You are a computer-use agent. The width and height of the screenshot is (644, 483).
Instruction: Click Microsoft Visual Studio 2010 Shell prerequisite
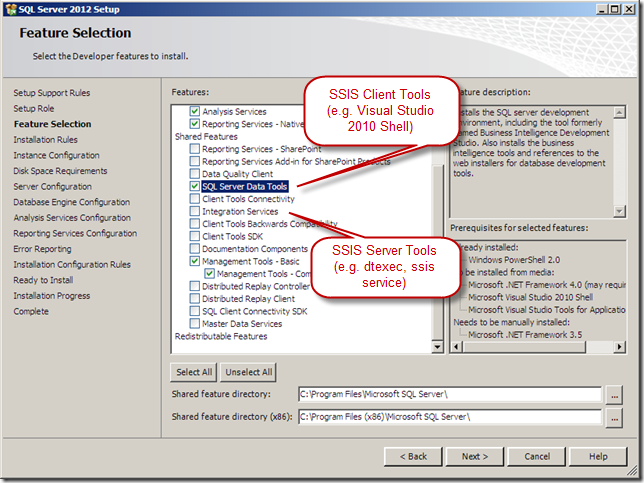coord(531,297)
